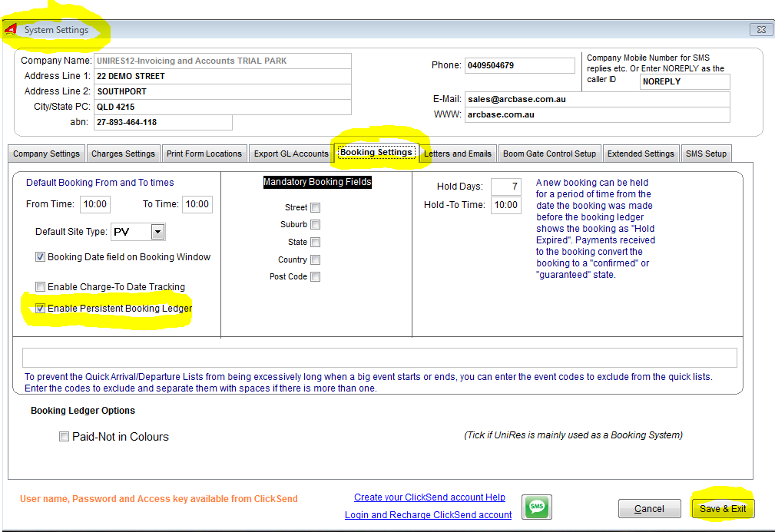Click the City/State PC field
The height and width of the screenshot is (532, 775).
tap(223, 107)
